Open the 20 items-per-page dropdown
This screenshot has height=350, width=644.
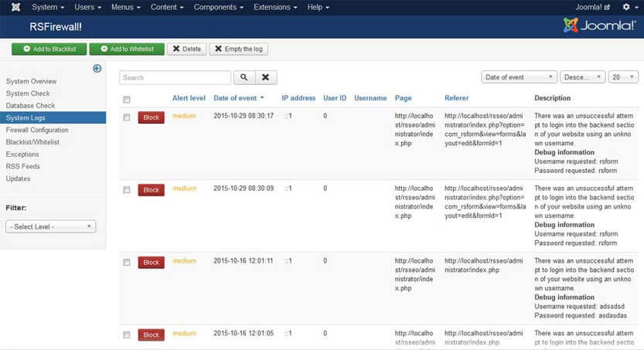click(623, 77)
